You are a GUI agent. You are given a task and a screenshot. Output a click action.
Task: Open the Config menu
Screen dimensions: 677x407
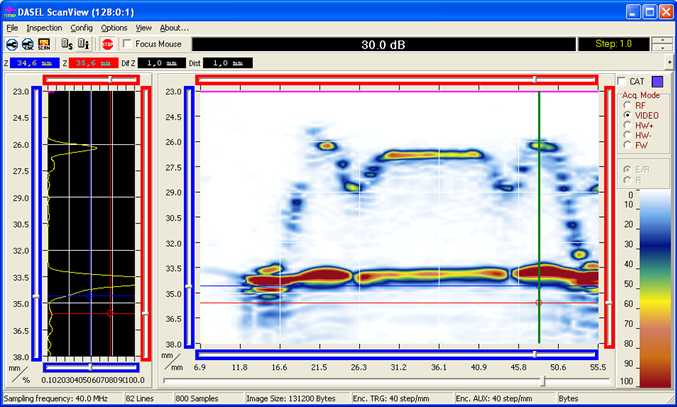click(82, 28)
